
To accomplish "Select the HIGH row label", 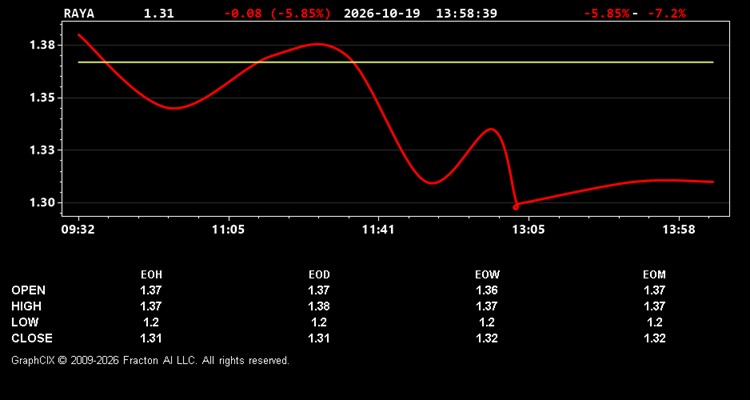I will pos(26,306).
